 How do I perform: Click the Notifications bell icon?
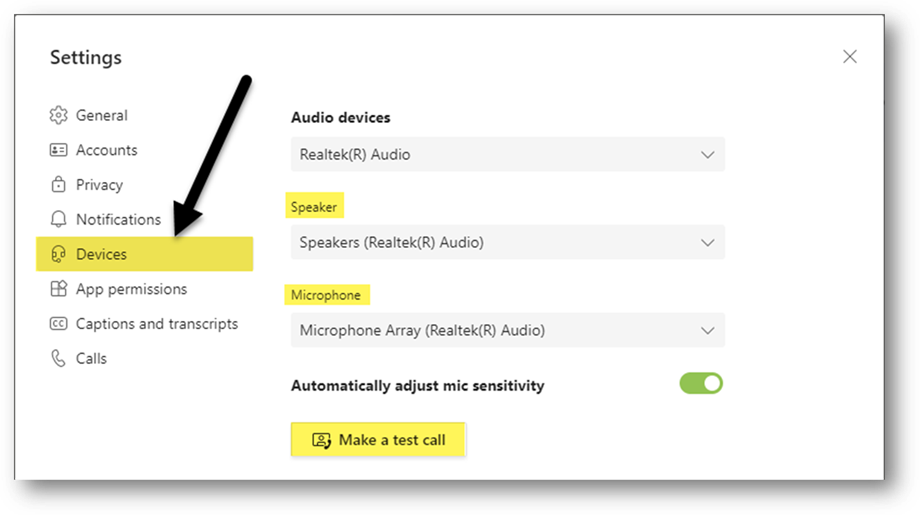[x=58, y=219]
